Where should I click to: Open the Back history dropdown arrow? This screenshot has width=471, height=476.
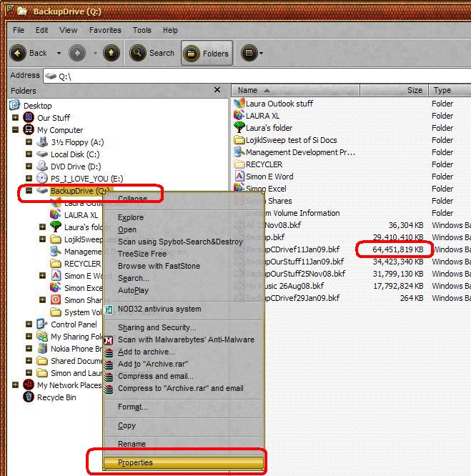point(59,54)
